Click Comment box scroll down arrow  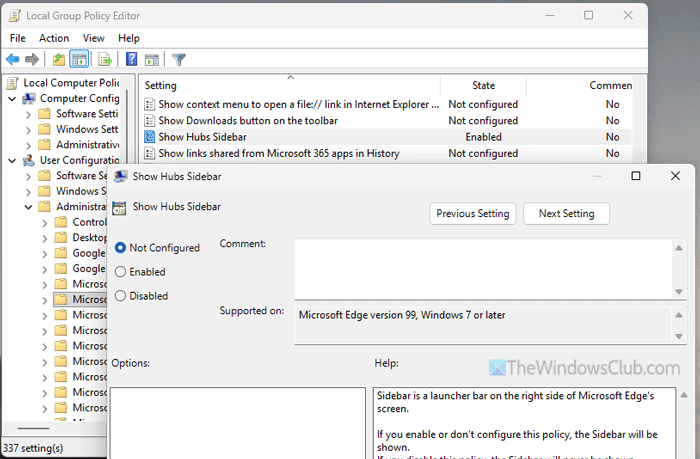coord(679,292)
